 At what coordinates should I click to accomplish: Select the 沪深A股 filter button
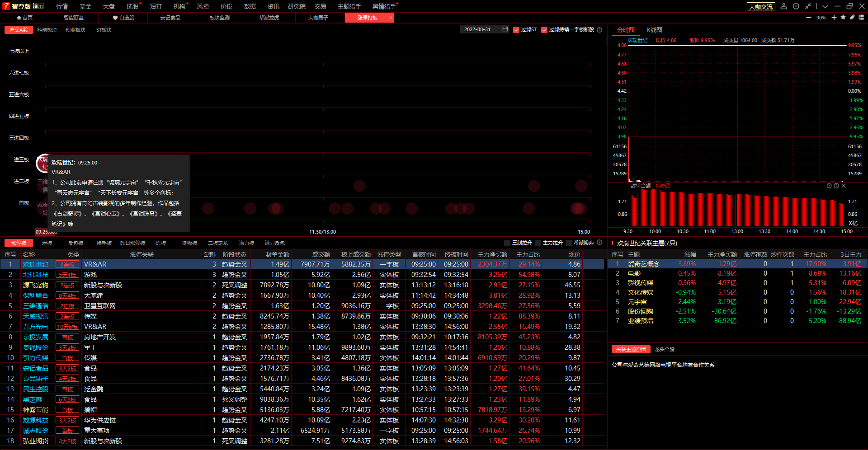tap(19, 30)
